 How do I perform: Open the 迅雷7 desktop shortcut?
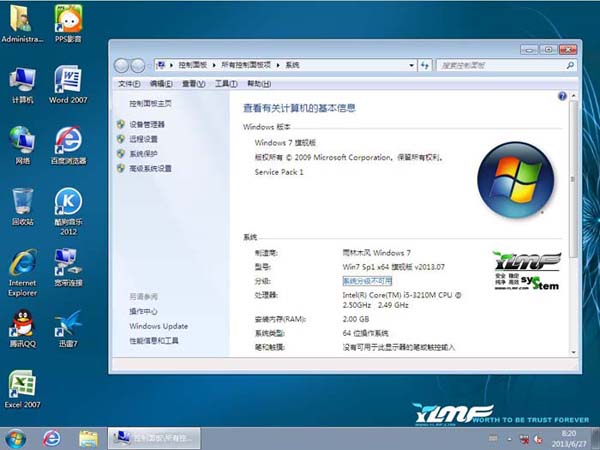coord(67,326)
